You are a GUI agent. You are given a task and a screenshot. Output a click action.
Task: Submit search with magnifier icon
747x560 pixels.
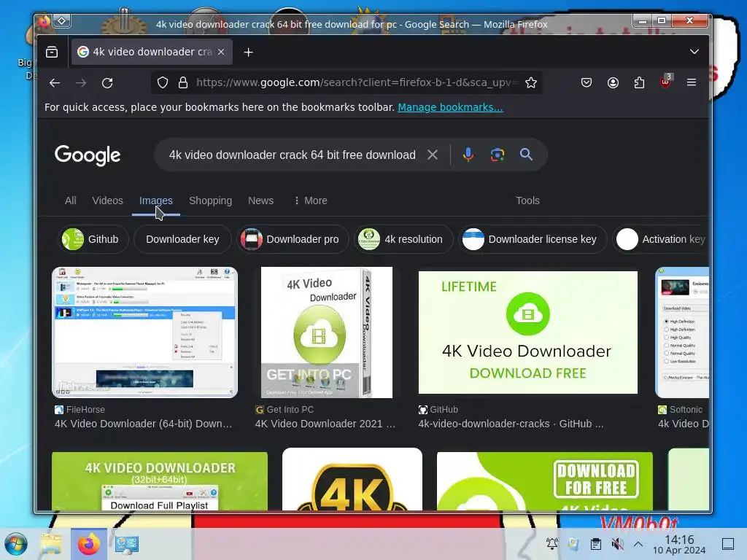526,155
